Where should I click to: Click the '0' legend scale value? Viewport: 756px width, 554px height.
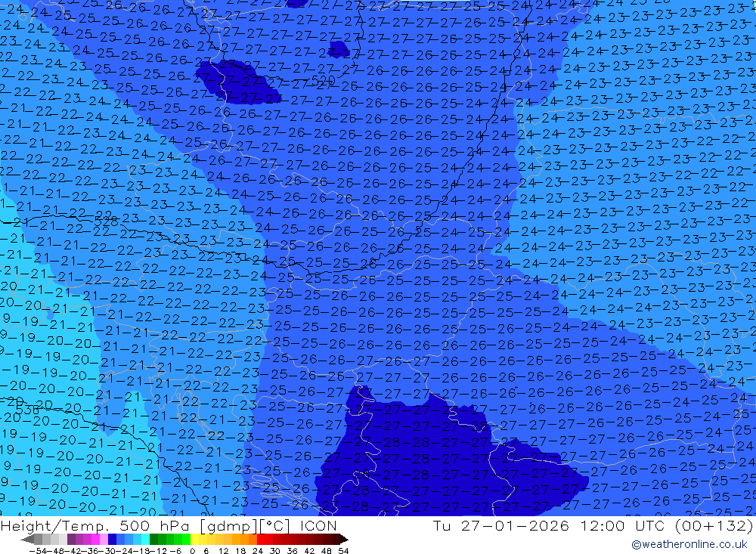[192, 551]
